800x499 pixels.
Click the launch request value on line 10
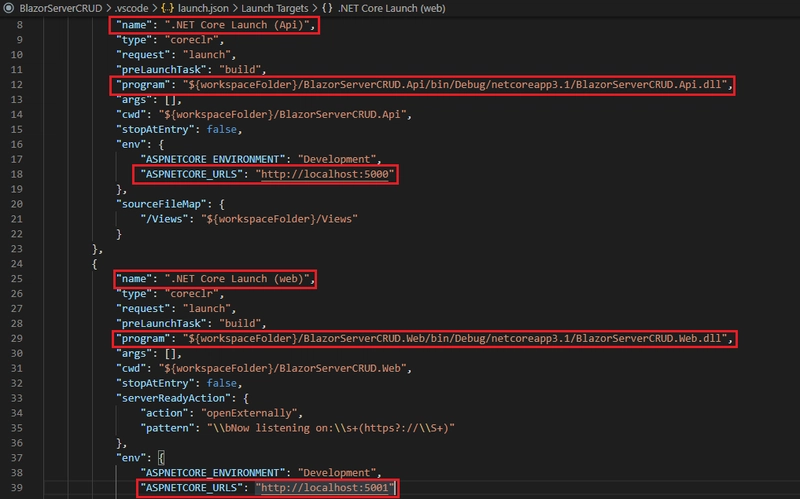[x=207, y=55]
